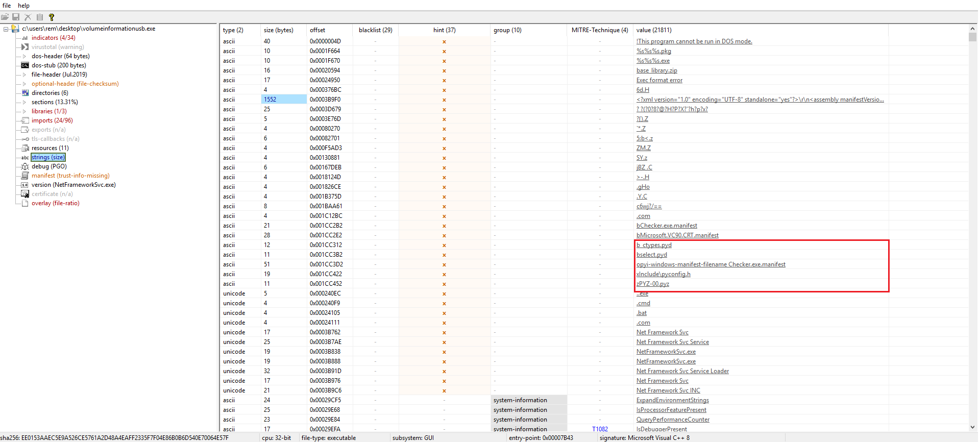Image resolution: width=980 pixels, height=442 pixels.
Task: Open the T1082 MITRE technique link
Action: point(600,429)
